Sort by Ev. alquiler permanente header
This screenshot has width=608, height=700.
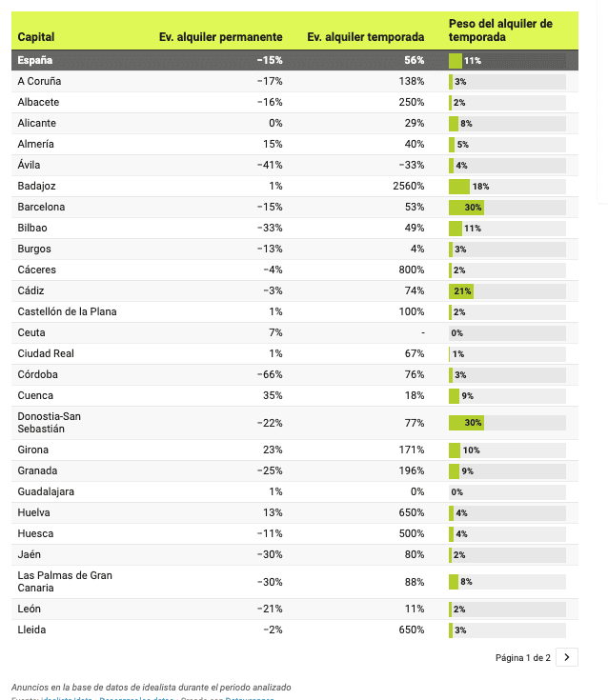coord(220,36)
